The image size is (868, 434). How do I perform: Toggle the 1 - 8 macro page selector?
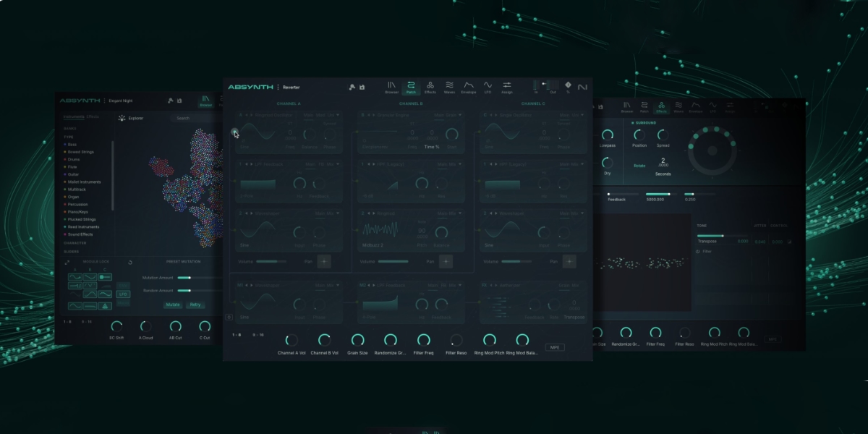pos(237,335)
